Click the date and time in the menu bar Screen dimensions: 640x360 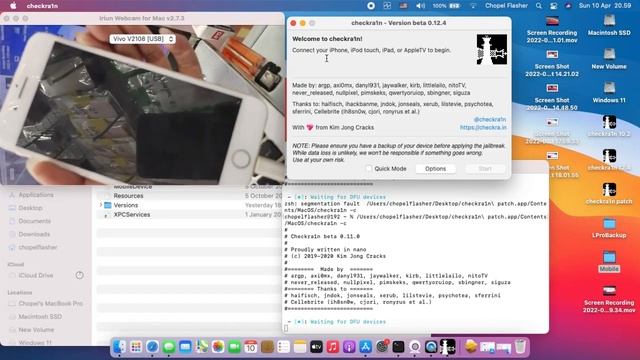(x=604, y=6)
